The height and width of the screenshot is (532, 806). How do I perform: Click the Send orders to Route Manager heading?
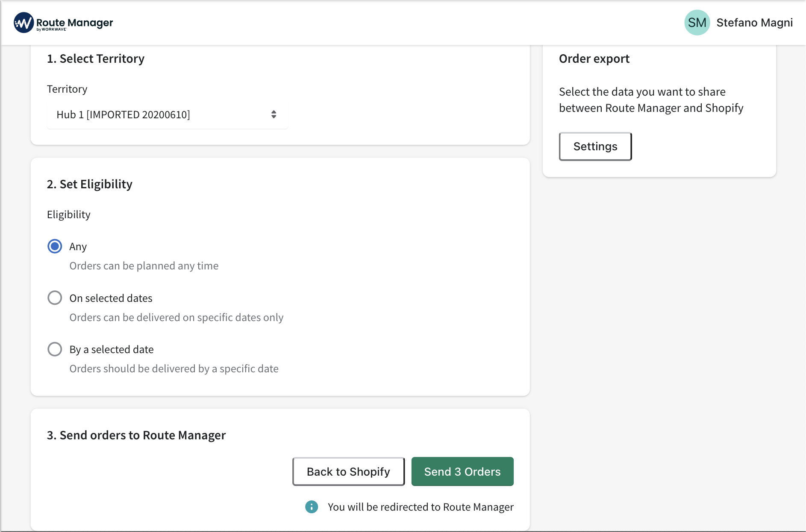(136, 435)
